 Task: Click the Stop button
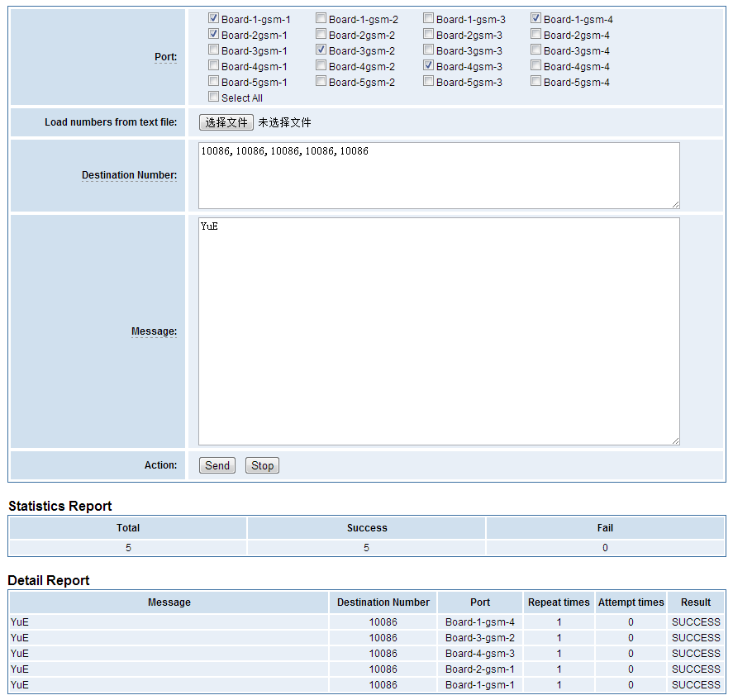[262, 466]
